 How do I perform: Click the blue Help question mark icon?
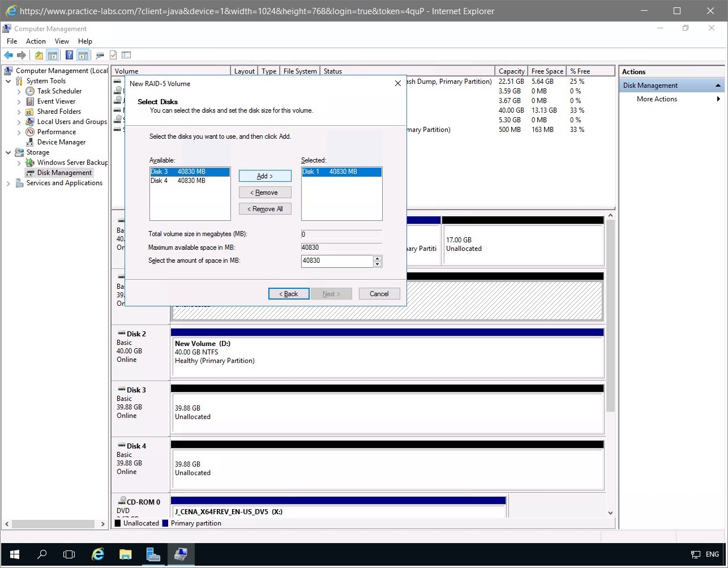click(69, 55)
